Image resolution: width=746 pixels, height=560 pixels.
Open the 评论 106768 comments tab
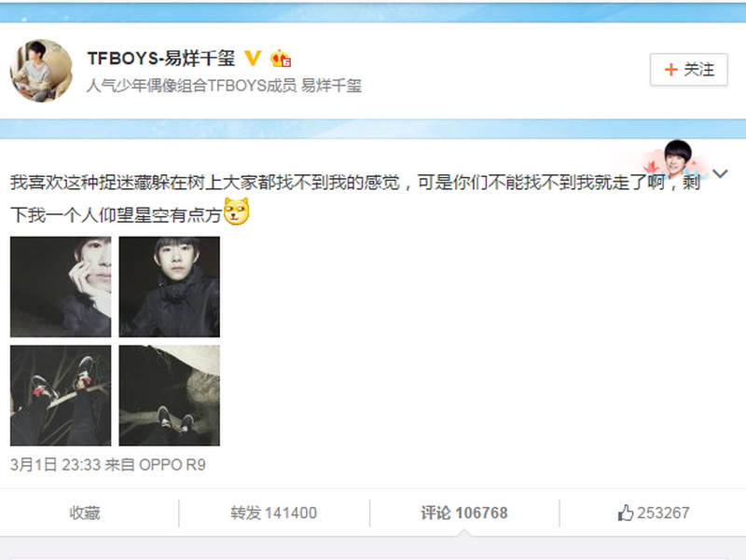pyautogui.click(x=463, y=512)
